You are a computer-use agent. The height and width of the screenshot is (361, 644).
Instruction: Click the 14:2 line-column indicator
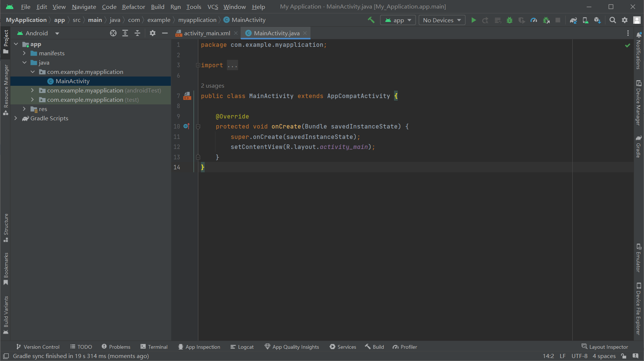[x=548, y=356]
